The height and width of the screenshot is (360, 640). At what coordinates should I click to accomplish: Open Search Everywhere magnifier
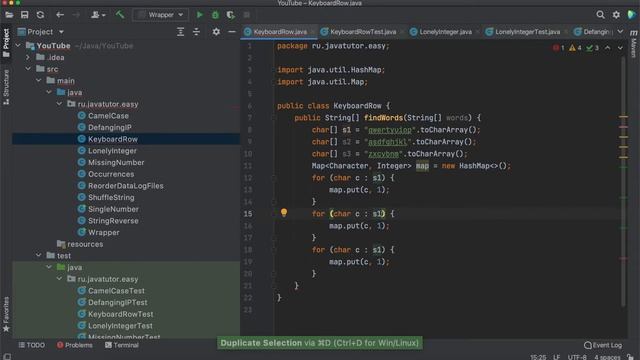tap(600, 15)
